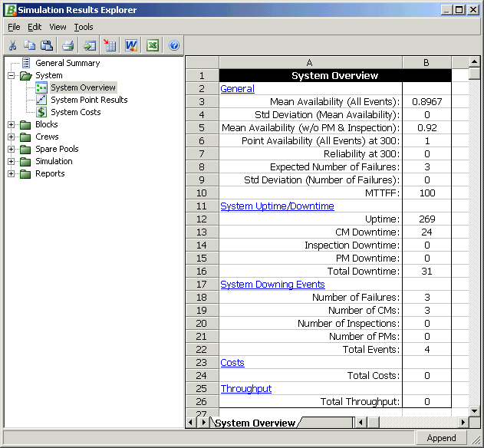Follow the Throughput link

246,388
